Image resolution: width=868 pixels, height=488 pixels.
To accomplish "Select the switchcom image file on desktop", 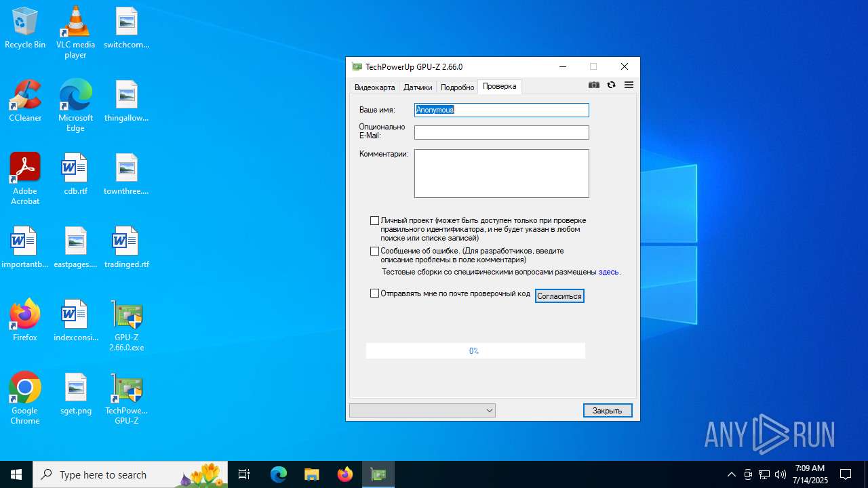I will (127, 28).
